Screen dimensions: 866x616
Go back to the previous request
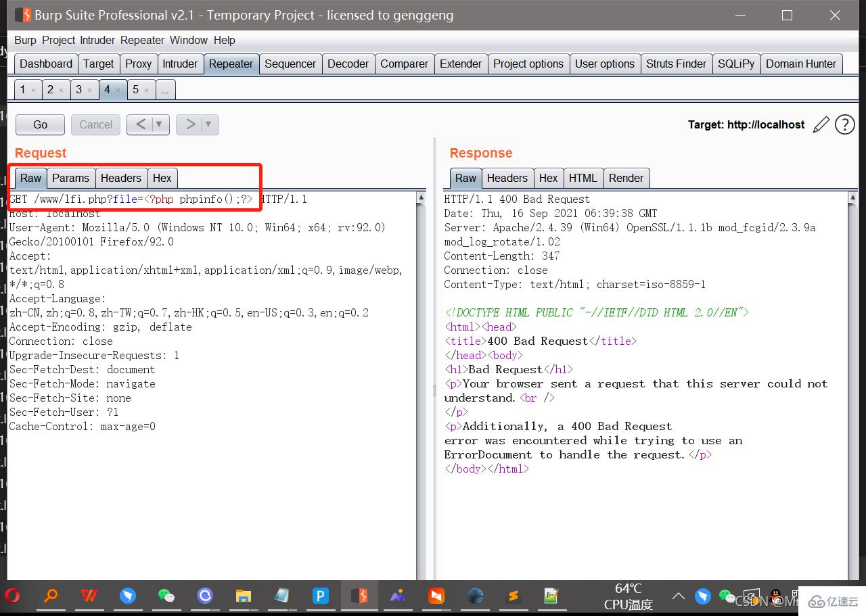[x=140, y=124]
